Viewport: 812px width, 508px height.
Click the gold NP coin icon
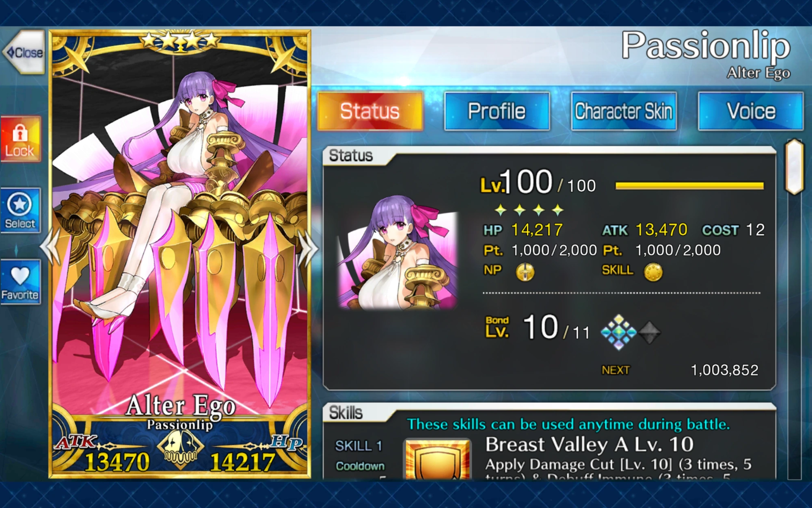click(525, 272)
